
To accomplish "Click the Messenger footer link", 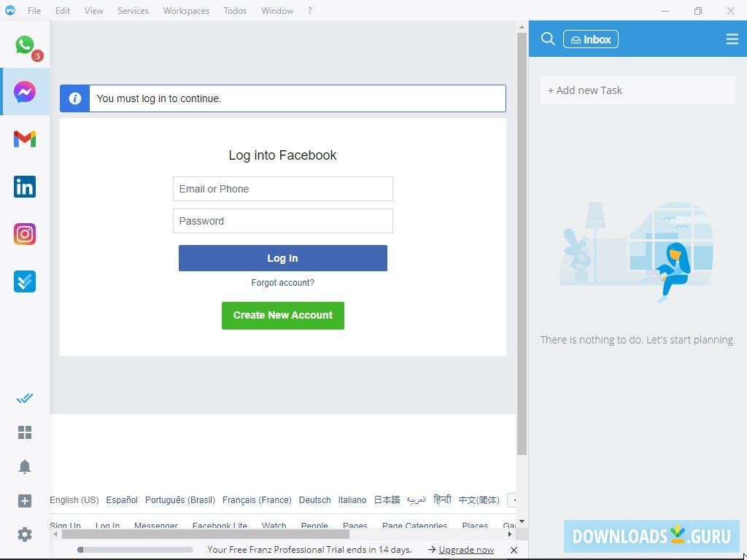I will [156, 526].
